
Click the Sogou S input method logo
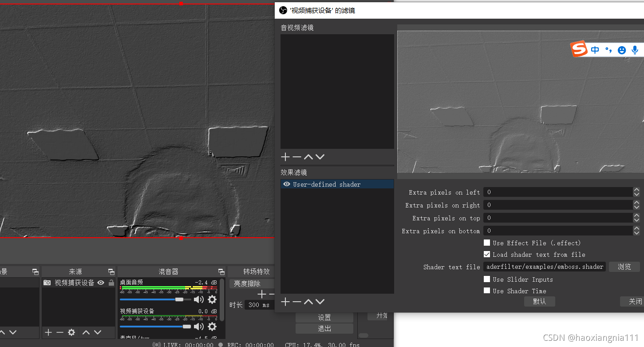(579, 49)
